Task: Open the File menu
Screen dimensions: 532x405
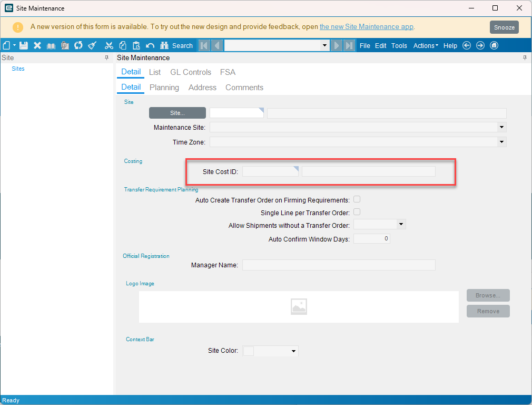Action: [x=364, y=45]
